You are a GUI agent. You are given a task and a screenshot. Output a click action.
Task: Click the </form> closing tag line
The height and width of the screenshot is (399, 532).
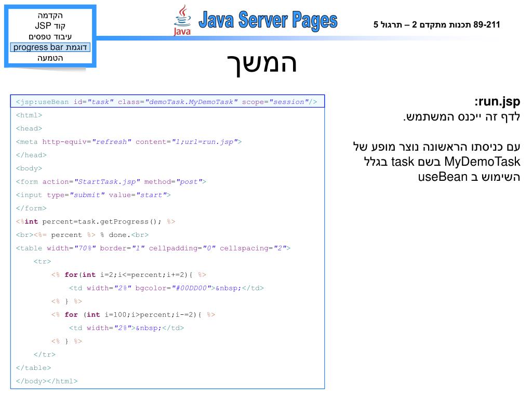click(x=31, y=208)
